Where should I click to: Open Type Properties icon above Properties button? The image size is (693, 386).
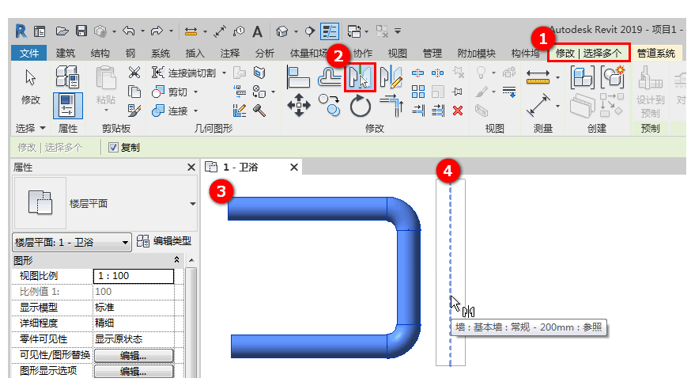point(67,76)
